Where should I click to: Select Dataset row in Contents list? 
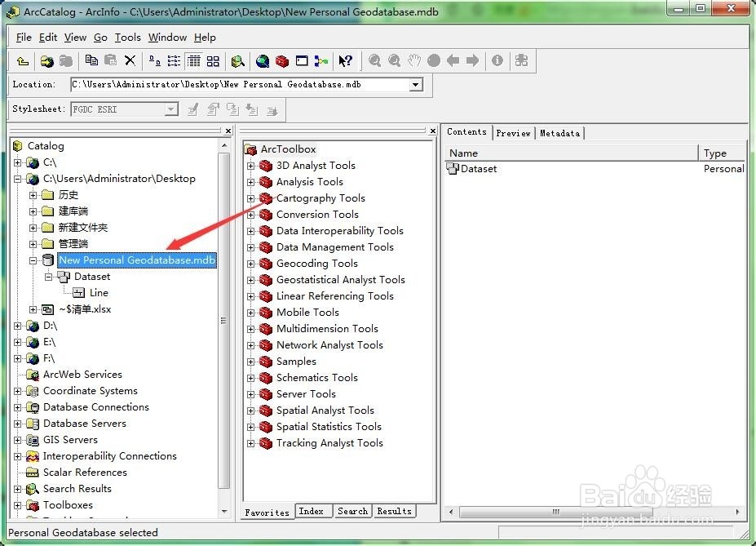pyautogui.click(x=595, y=169)
